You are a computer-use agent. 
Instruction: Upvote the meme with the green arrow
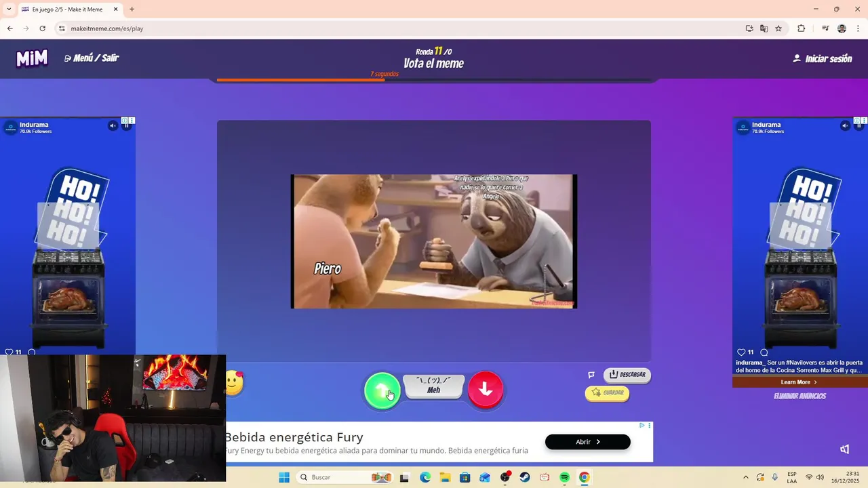pos(382,390)
